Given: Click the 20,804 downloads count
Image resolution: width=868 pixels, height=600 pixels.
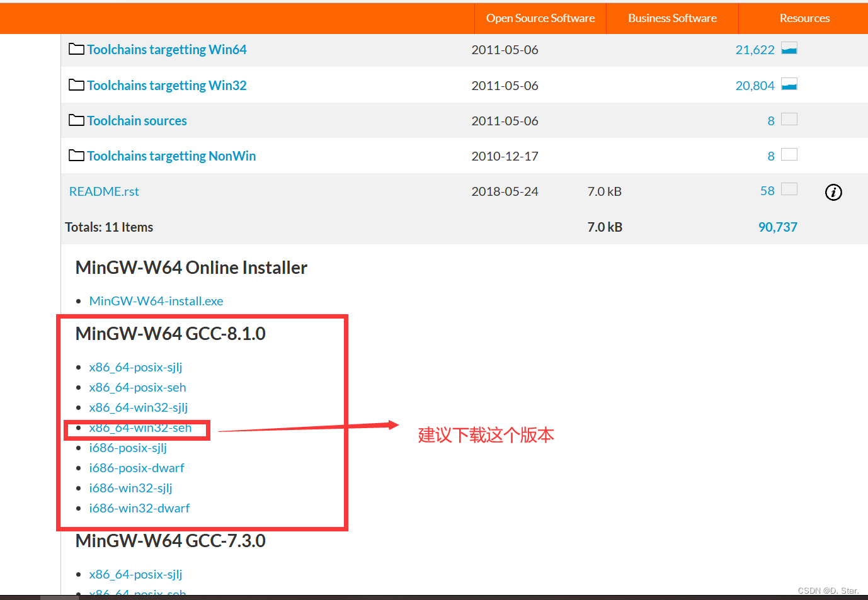Looking at the screenshot, I should (755, 86).
